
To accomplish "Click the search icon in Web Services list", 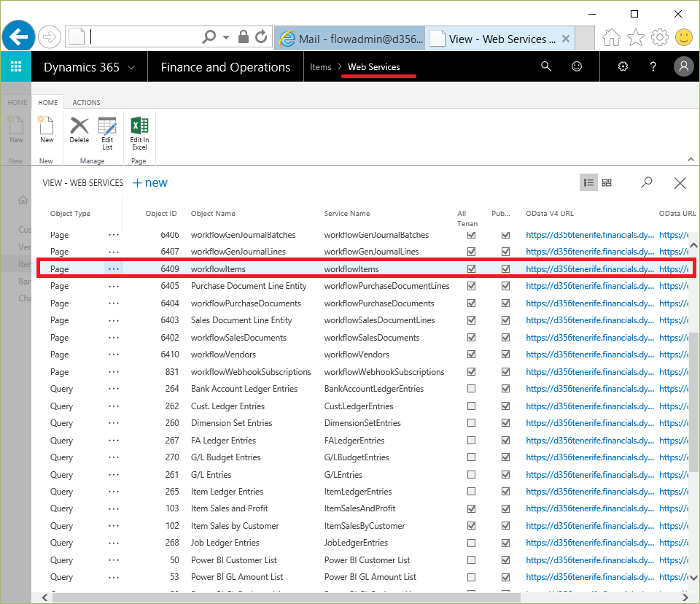I will tap(647, 182).
